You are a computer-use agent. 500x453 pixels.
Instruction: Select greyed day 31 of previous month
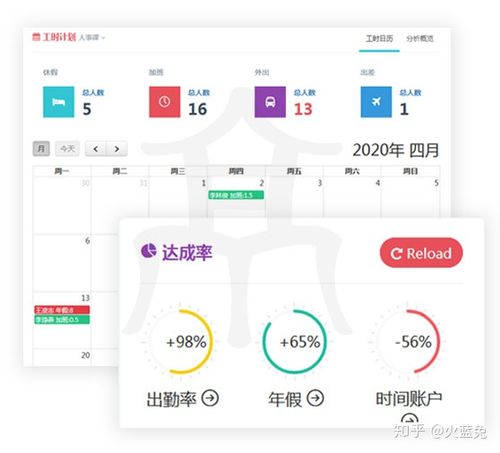[144, 183]
